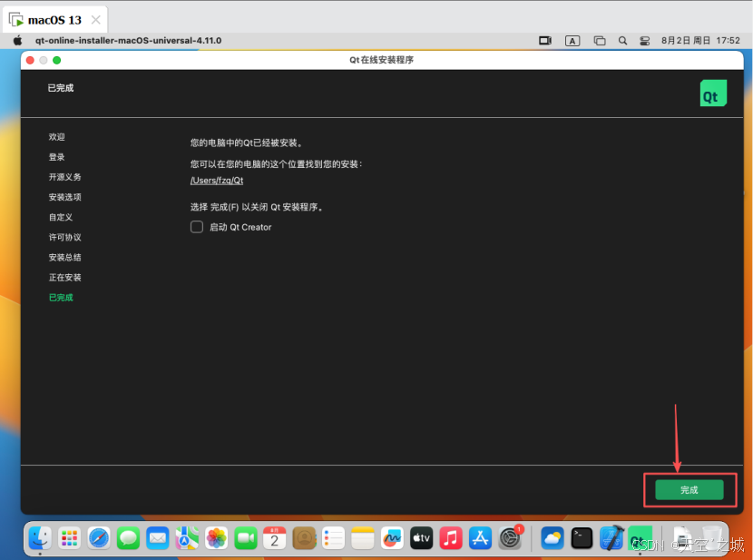753x560 pixels.
Task: Open Apple TV from the Dock
Action: tap(421, 538)
